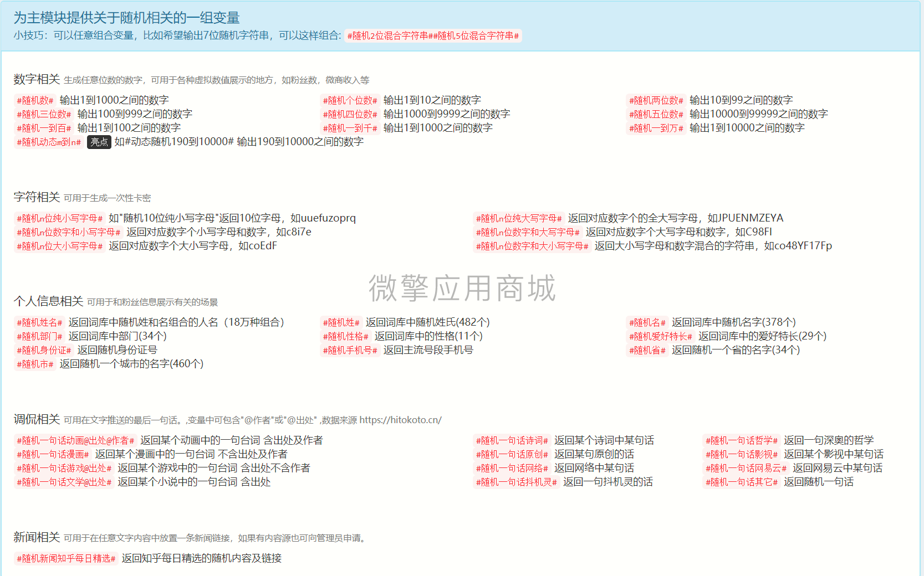Screen dimensions: 924x576
Task: Click the description 返回一句深奥的哲学
Action: pyautogui.click(x=829, y=440)
